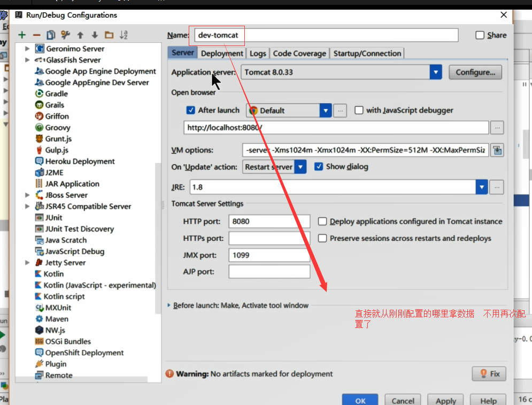
Task: Toggle the Share checkbox
Action: pos(480,35)
